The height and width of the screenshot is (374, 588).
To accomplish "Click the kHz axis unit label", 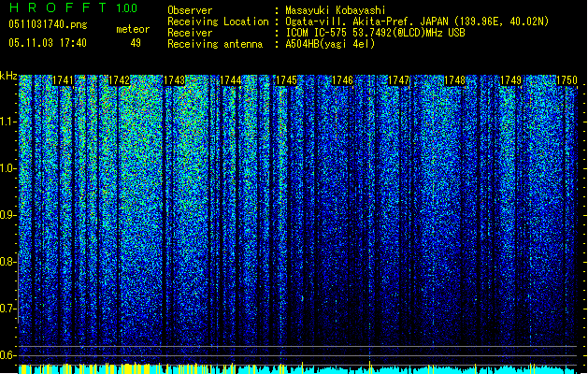I will point(8,76).
